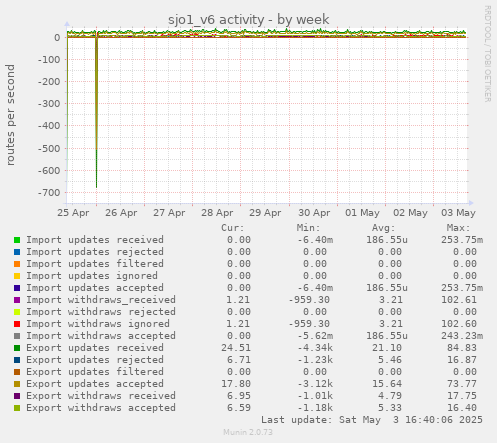
Task: Click the brown Export updates filtered swatch
Action: point(17,372)
